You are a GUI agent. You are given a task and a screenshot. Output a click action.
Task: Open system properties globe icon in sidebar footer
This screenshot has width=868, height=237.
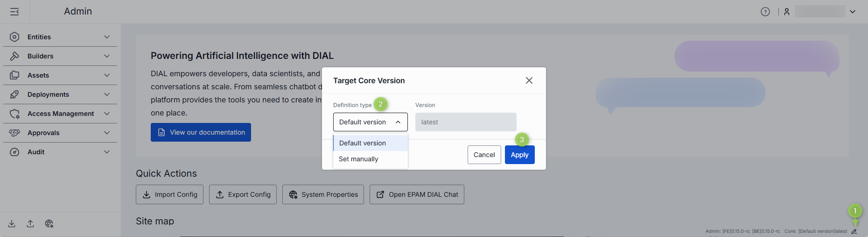pos(49,223)
